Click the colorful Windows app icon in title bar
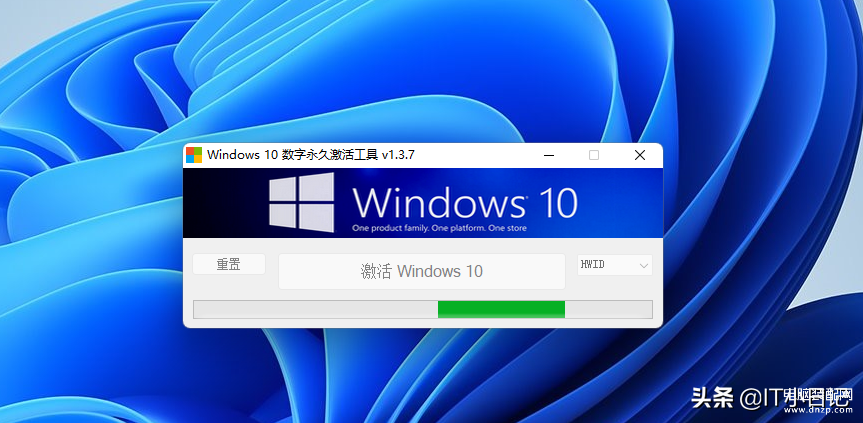This screenshot has height=423, width=863. tap(194, 155)
